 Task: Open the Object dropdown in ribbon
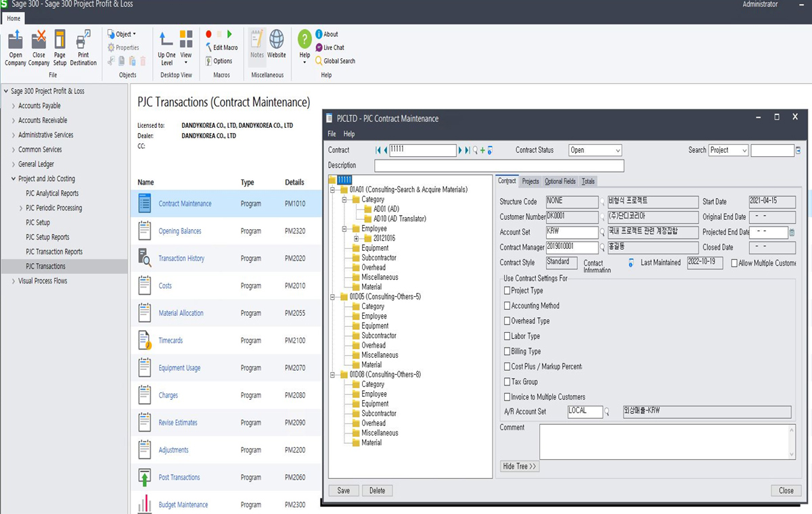(122, 34)
